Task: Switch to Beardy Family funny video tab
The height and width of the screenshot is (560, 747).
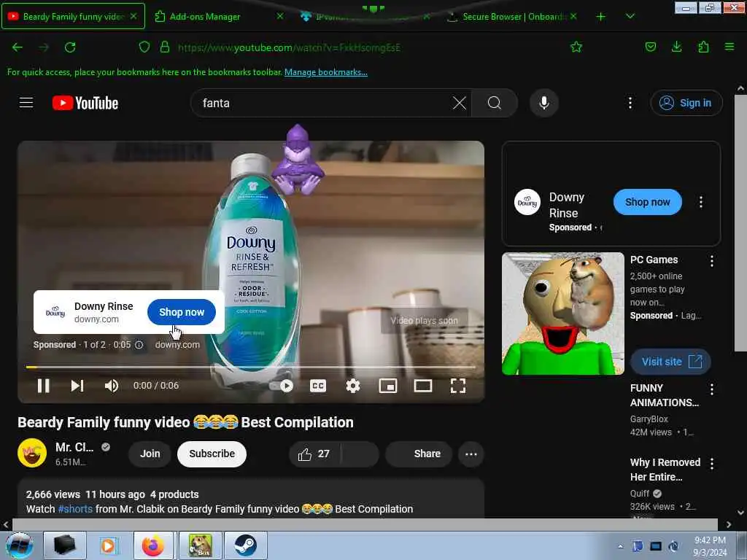Action: 74,16
